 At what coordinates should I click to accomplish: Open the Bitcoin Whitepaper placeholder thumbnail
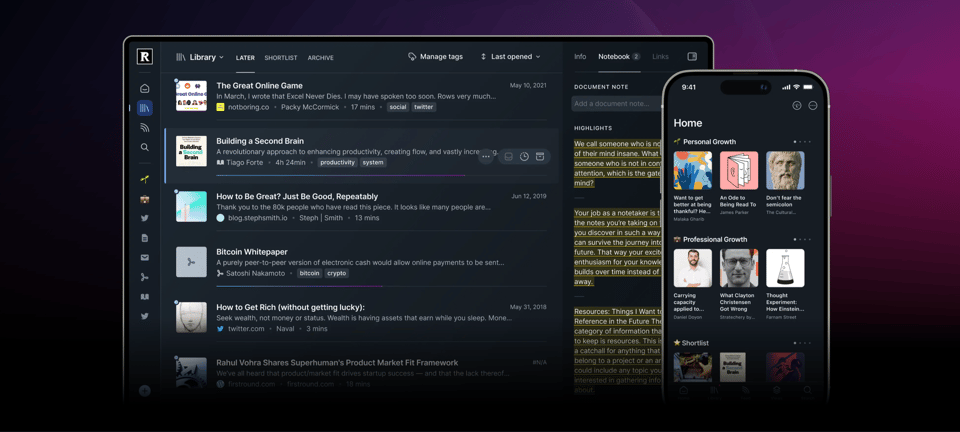[x=191, y=262]
